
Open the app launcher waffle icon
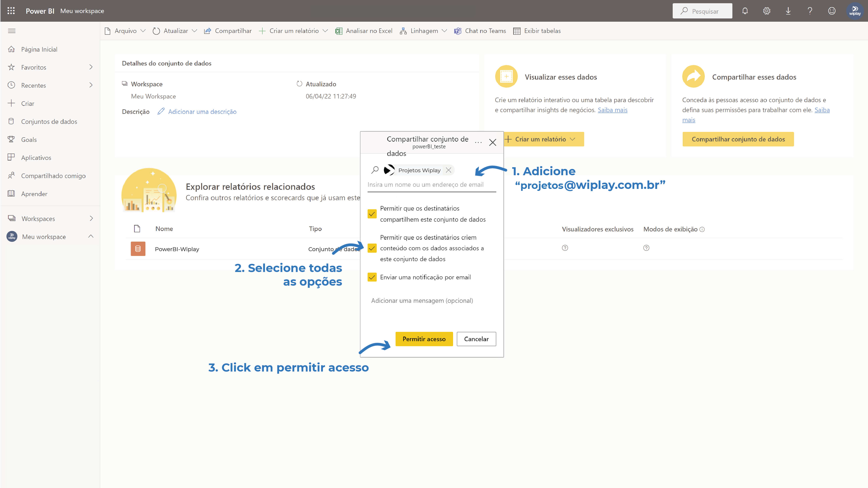click(x=11, y=11)
